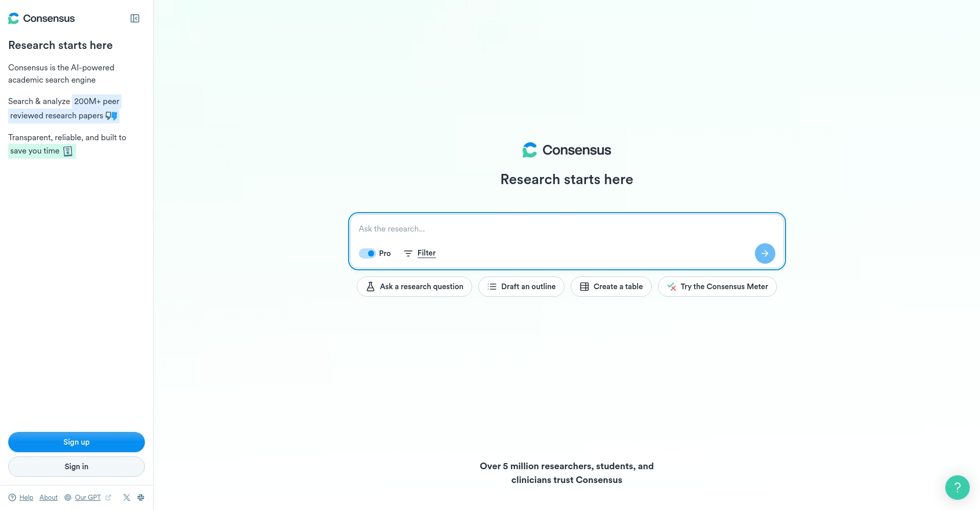Click the 'Research starts here' sidebar heading
980x510 pixels.
pos(60,45)
